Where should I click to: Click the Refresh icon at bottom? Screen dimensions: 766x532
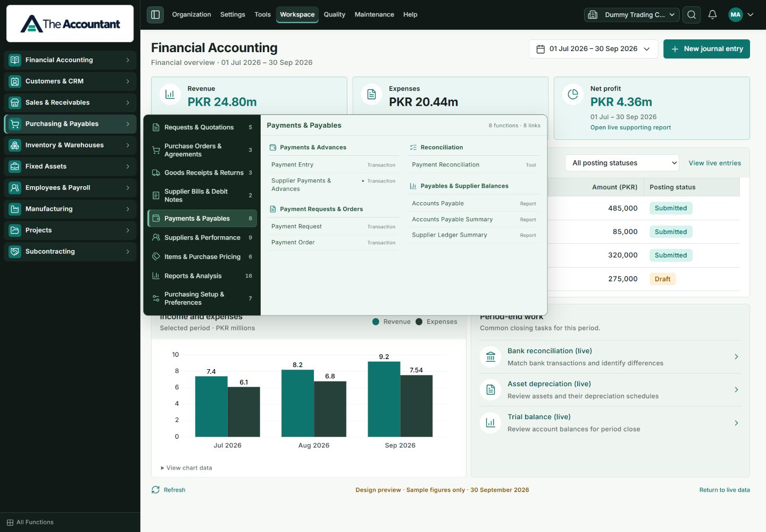[x=155, y=490]
